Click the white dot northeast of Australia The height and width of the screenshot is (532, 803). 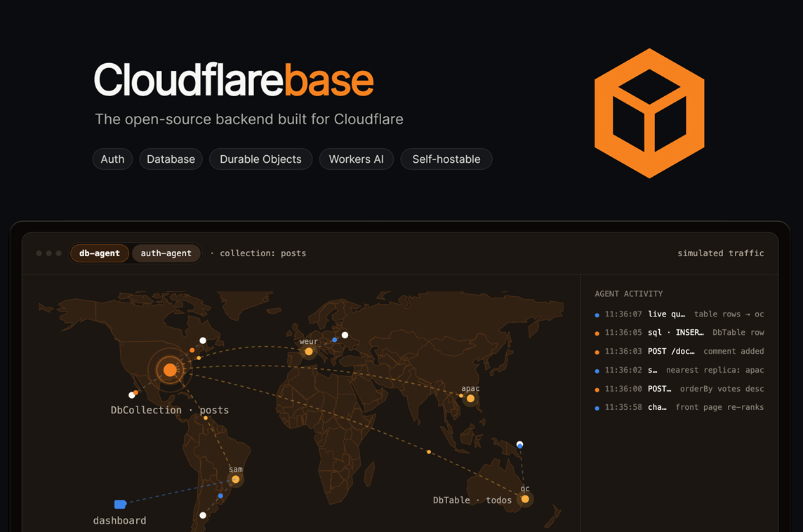click(x=520, y=444)
